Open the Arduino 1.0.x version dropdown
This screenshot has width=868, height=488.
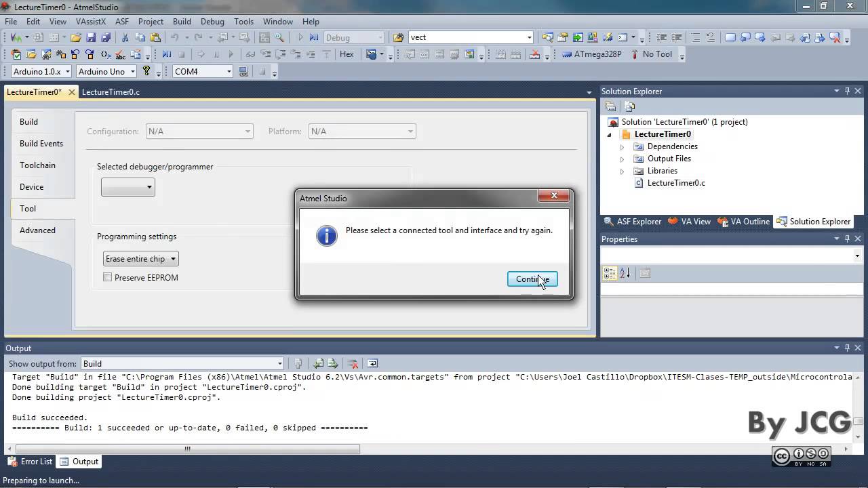pos(41,71)
